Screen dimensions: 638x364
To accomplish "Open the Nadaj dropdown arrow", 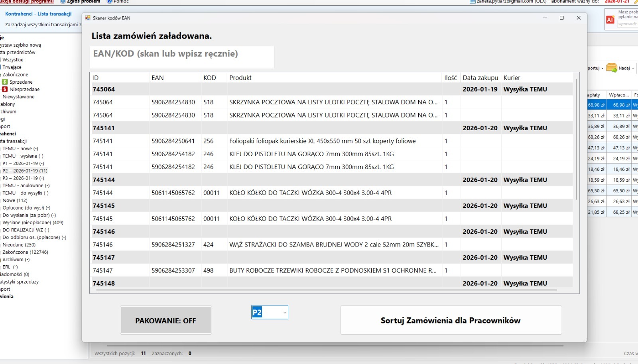I will tap(633, 68).
